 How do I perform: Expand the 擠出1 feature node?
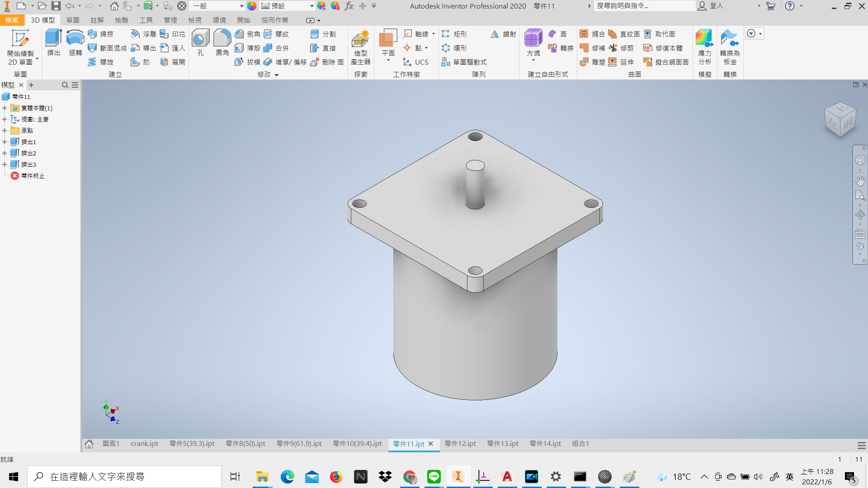pos(5,142)
